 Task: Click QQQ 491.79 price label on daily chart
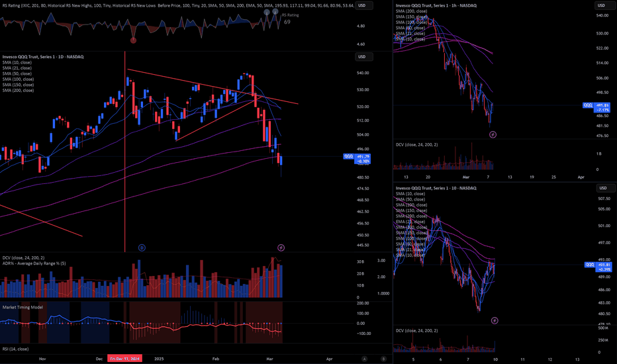[x=357, y=159]
